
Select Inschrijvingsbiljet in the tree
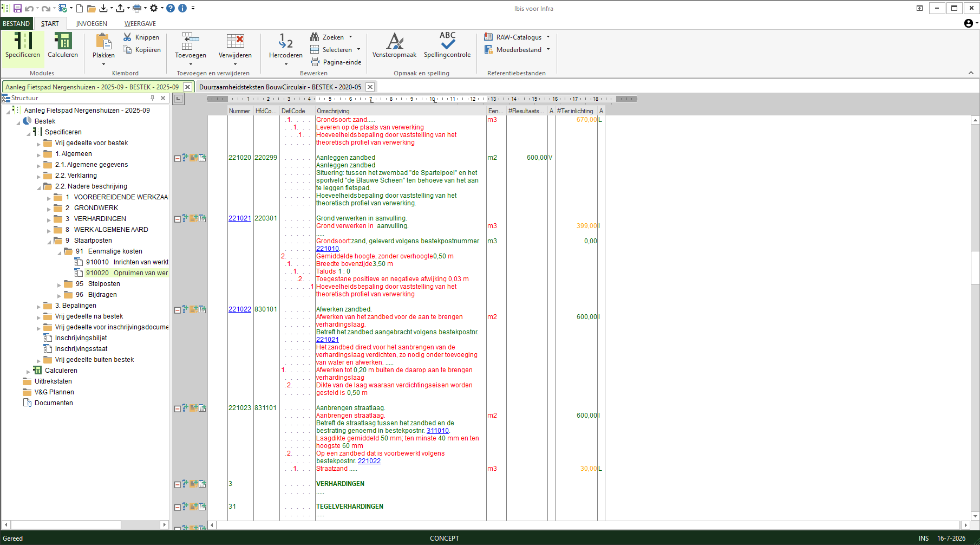tap(81, 338)
